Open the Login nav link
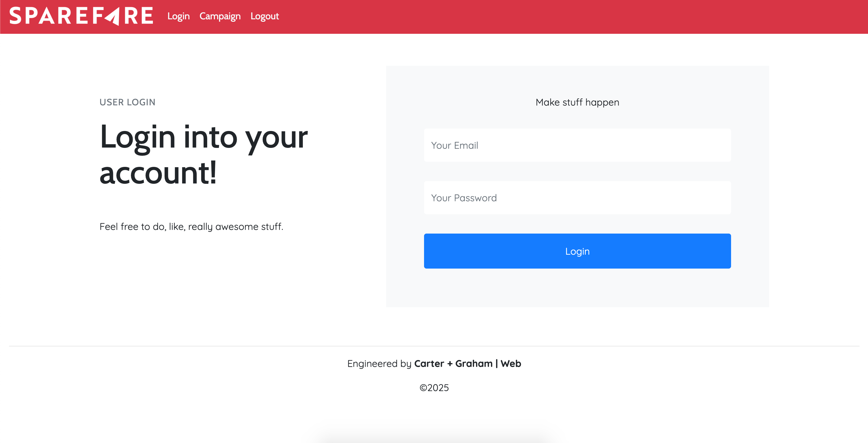This screenshot has width=868, height=443. (178, 16)
